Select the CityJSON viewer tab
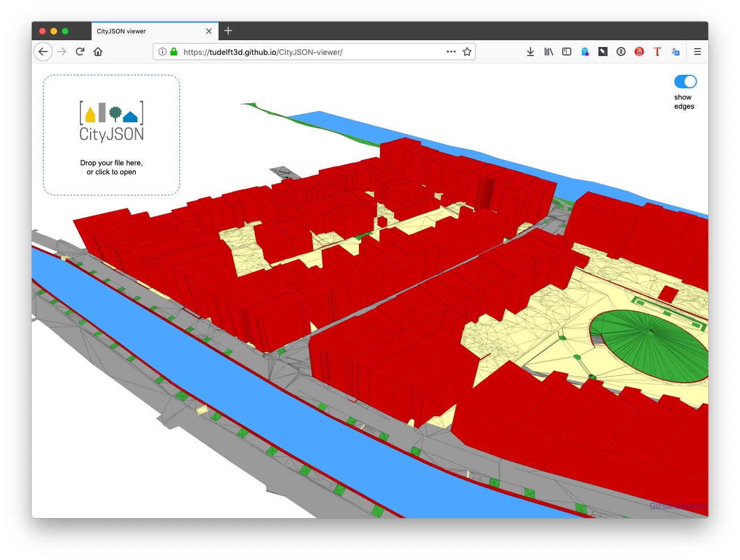This screenshot has width=740, height=560. tap(154, 31)
